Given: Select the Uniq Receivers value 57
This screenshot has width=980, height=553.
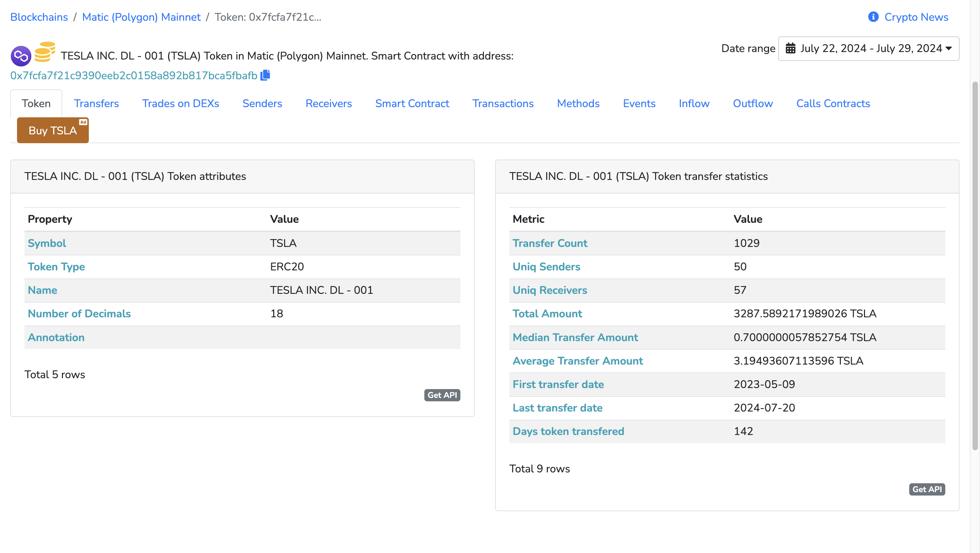Looking at the screenshot, I should tap(740, 290).
